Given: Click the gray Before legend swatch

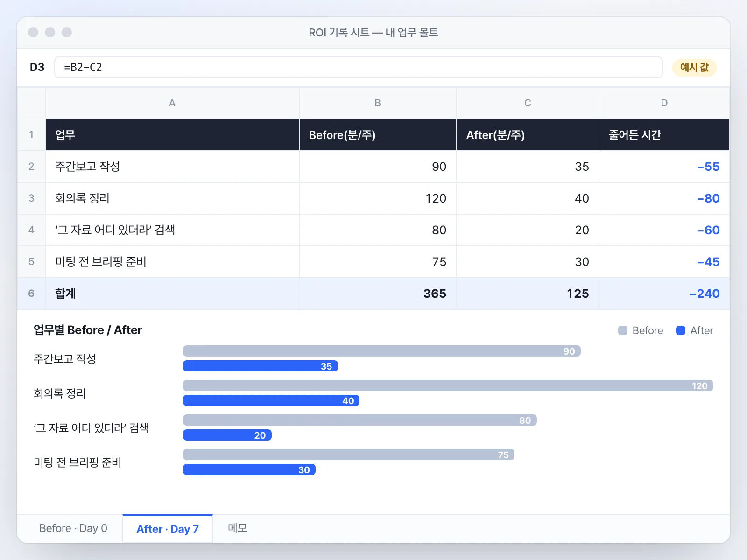Looking at the screenshot, I should point(622,330).
